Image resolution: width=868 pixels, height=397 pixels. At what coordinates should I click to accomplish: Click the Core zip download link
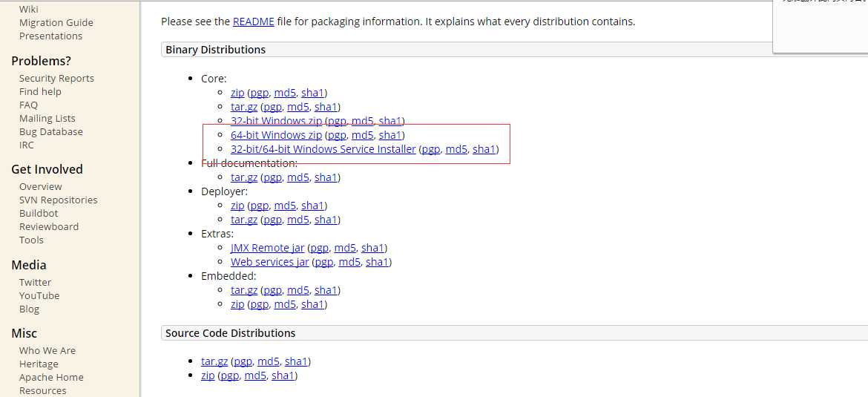(237, 93)
